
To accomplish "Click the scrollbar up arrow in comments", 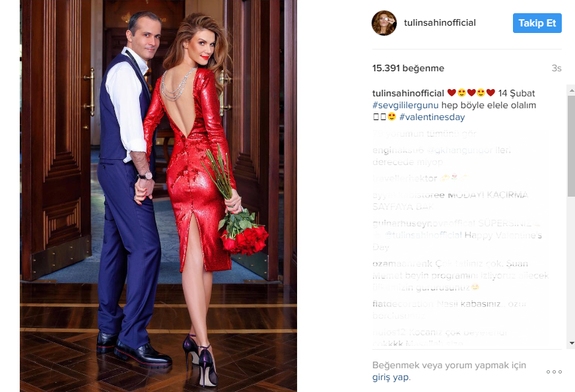I will tap(571, 90).
